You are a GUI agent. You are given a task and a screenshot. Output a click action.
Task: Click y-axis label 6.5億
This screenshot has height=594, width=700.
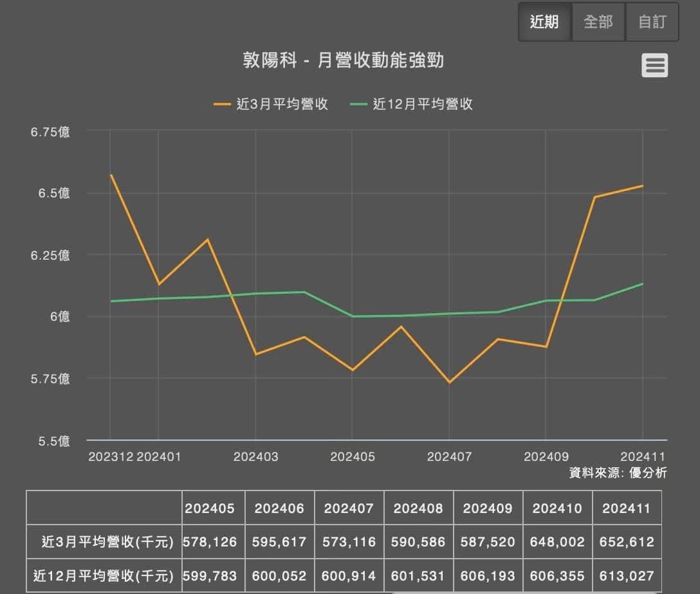tap(54, 193)
